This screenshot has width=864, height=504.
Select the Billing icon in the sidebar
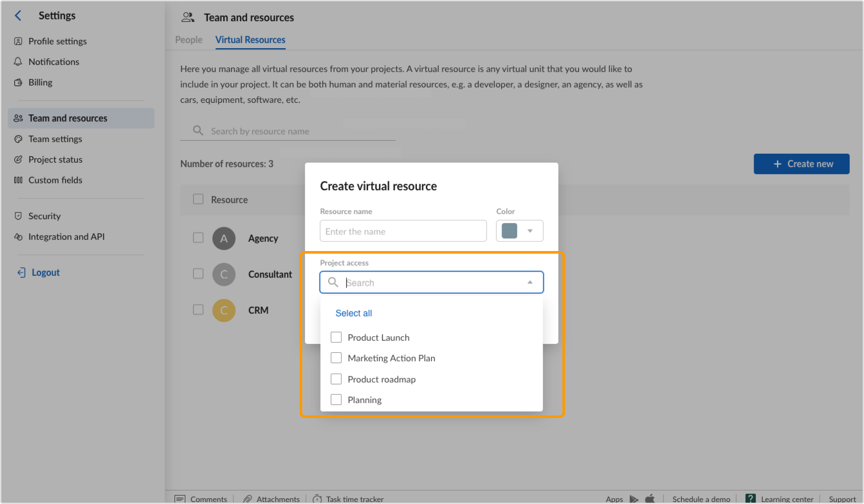click(x=18, y=82)
